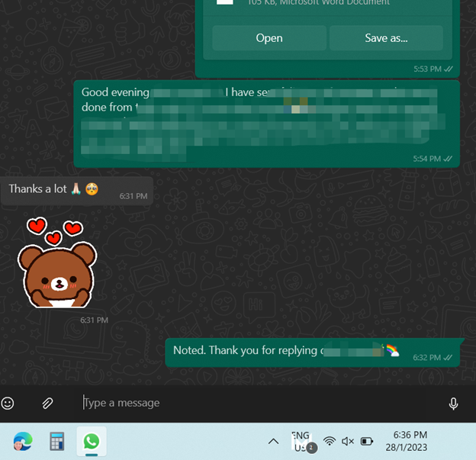The image size is (476, 460).
Task: Click the Save as... button
Action: point(386,38)
